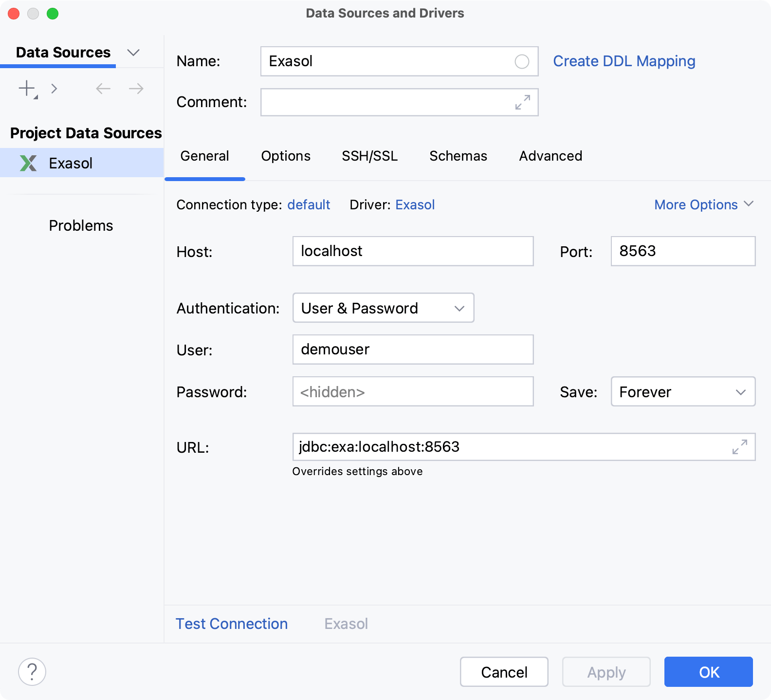Open the Authentication dropdown

click(383, 308)
